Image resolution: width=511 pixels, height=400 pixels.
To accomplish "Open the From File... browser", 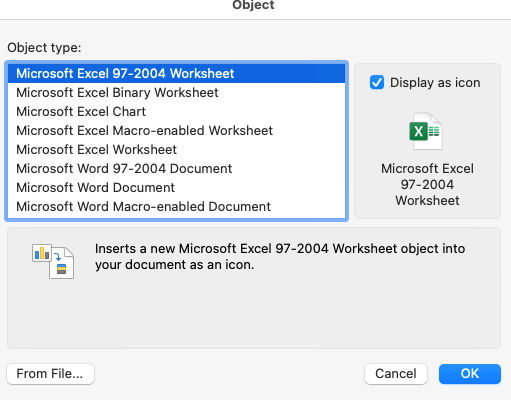I will 50,374.
